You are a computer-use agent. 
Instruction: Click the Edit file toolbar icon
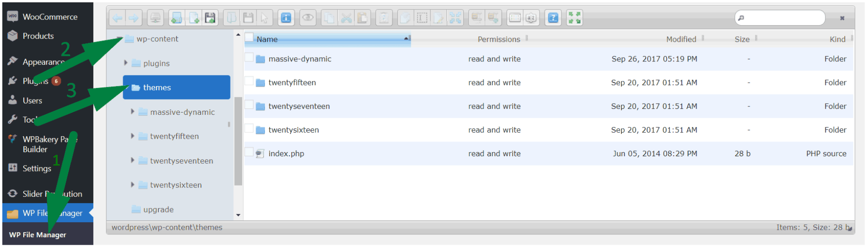[x=439, y=18]
